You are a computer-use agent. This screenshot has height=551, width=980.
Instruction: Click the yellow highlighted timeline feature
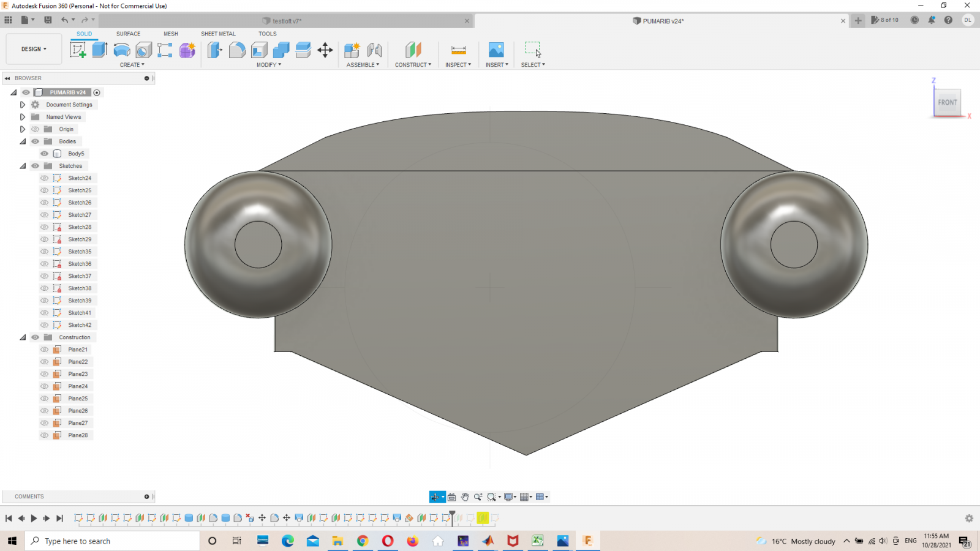click(x=483, y=518)
